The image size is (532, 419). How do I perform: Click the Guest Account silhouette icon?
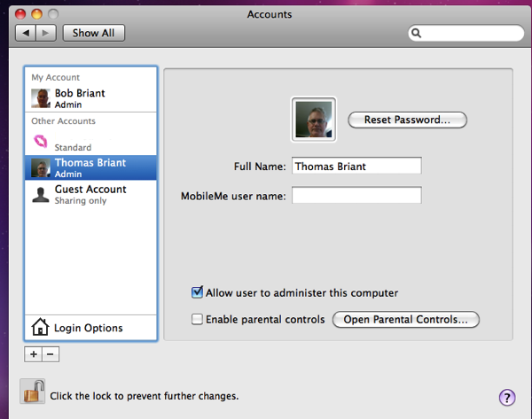click(x=41, y=195)
